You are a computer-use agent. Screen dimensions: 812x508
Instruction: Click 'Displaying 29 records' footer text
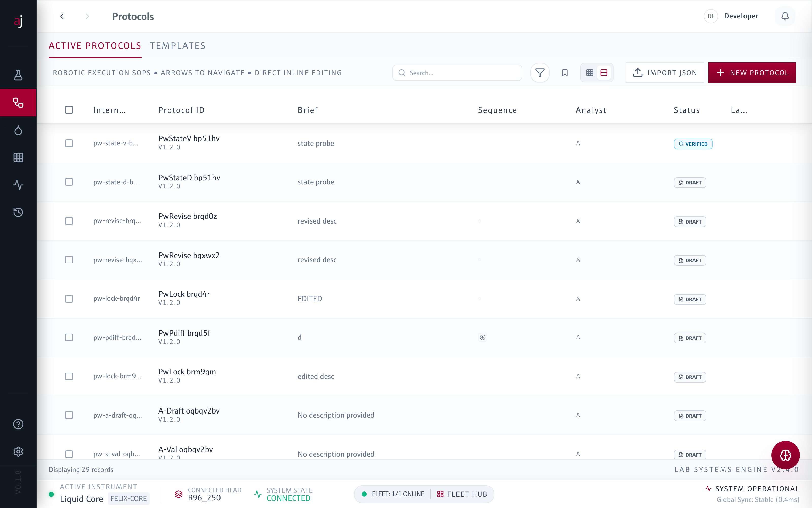tap(81, 470)
